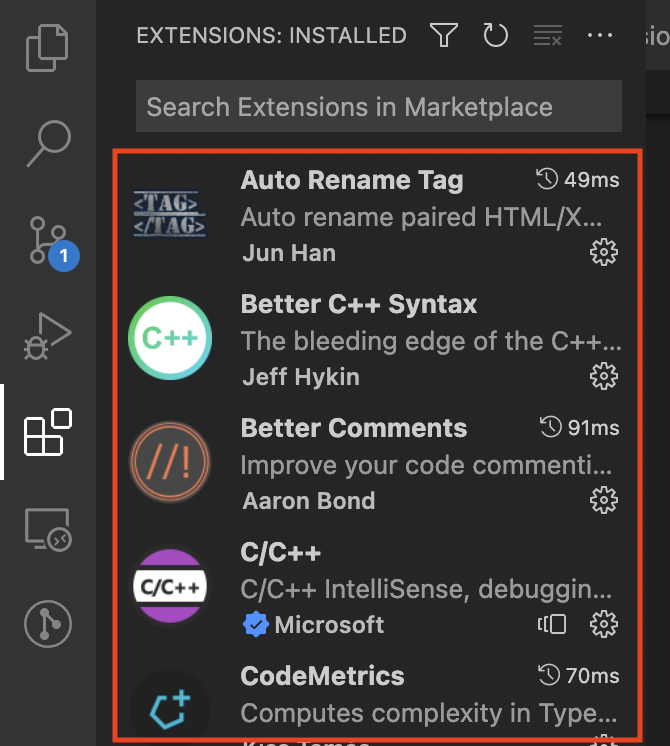Open manage gear for Better C++ Syntax
This screenshot has height=746, width=670.
604,376
